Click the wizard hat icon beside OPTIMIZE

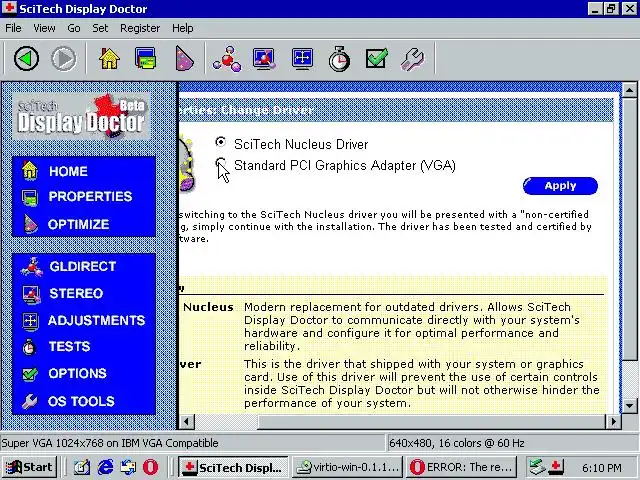(30, 224)
